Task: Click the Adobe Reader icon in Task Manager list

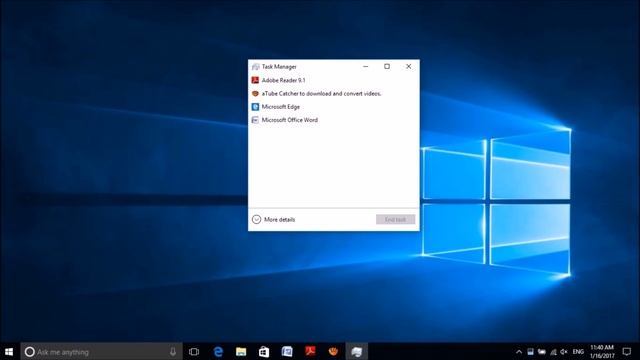Action: point(255,80)
